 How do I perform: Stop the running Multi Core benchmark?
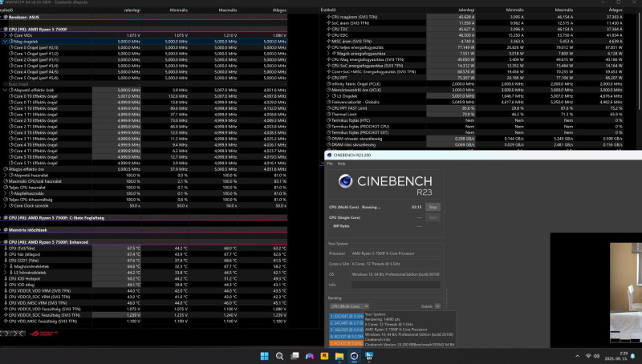click(x=433, y=207)
